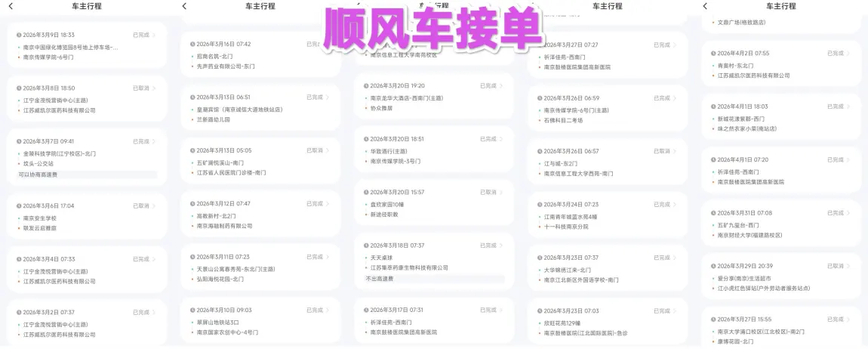Click clock icon beside 2026年3月20日 19:20
Screen dimensions: 868x349
pos(365,85)
